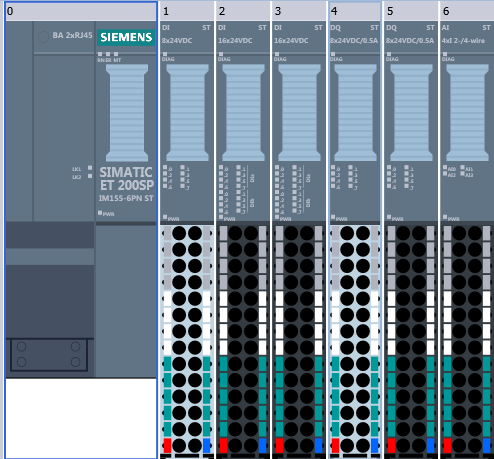This screenshot has height=459, width=494.
Task: Click the red L+ terminal in slot 1
Action: [x=167, y=445]
